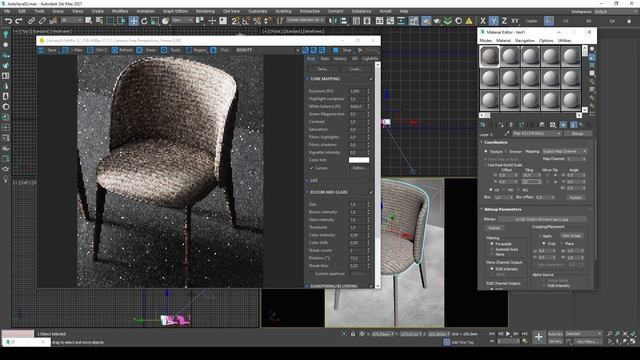
Task: Click the Rotate button in Coordinates
Action: pyautogui.click(x=576, y=198)
